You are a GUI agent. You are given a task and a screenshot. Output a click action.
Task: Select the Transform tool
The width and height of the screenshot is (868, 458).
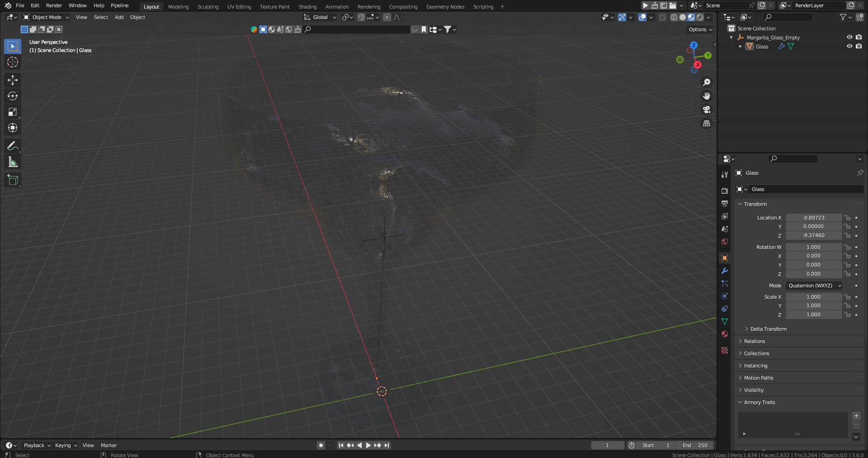coord(13,128)
